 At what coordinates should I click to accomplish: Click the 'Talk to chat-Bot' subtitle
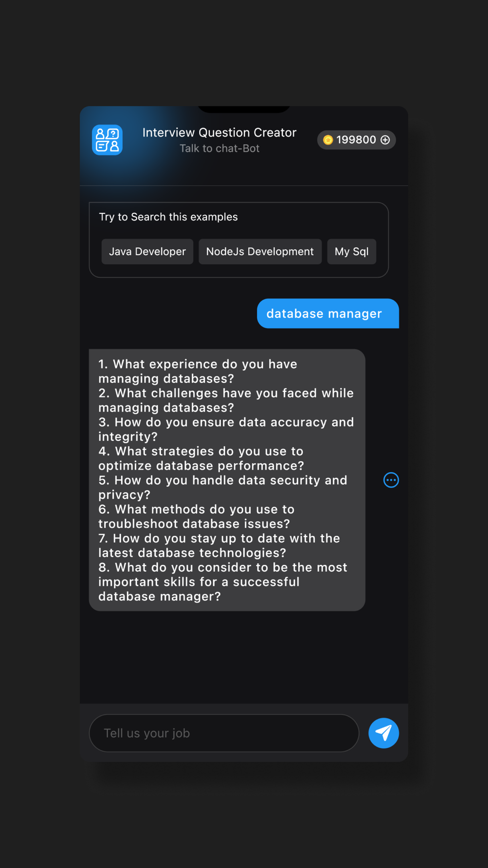tap(220, 148)
